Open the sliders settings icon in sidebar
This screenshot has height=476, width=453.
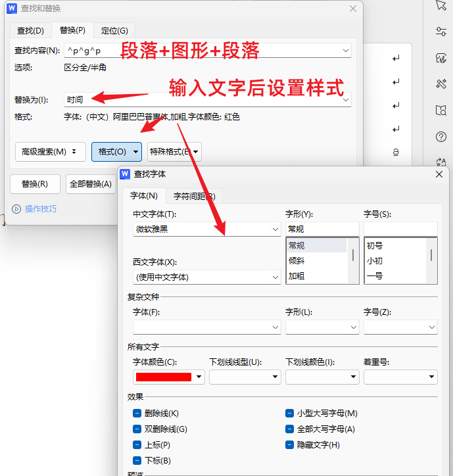coord(441,31)
